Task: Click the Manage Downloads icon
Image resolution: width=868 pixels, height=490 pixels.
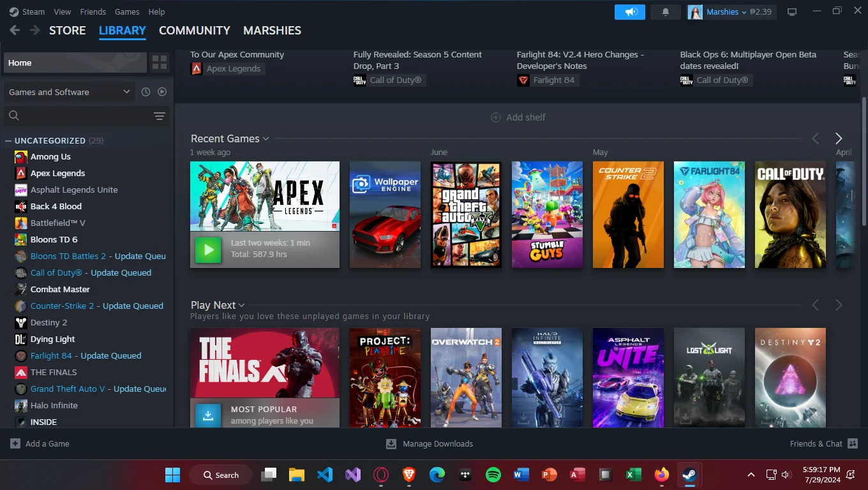Action: coord(391,444)
